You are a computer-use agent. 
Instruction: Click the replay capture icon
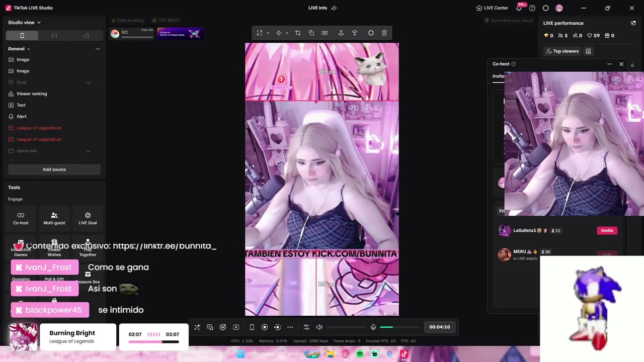click(x=277, y=327)
